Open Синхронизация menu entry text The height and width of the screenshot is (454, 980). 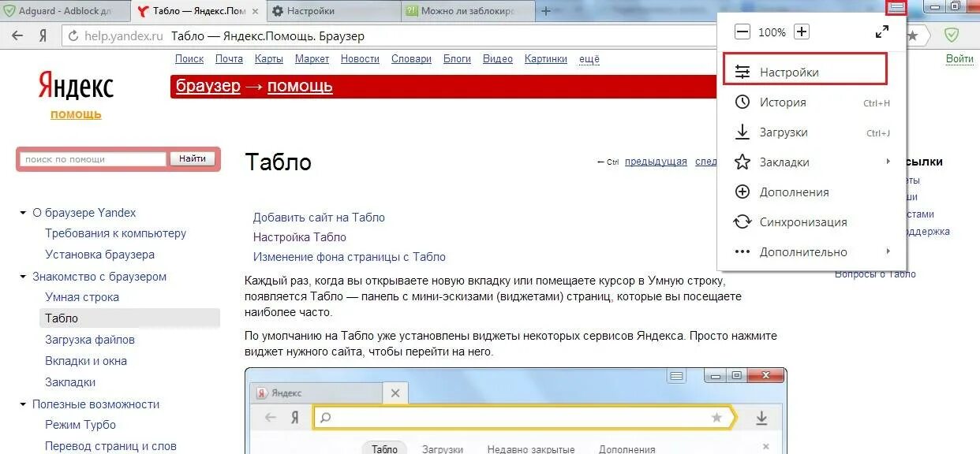(803, 222)
